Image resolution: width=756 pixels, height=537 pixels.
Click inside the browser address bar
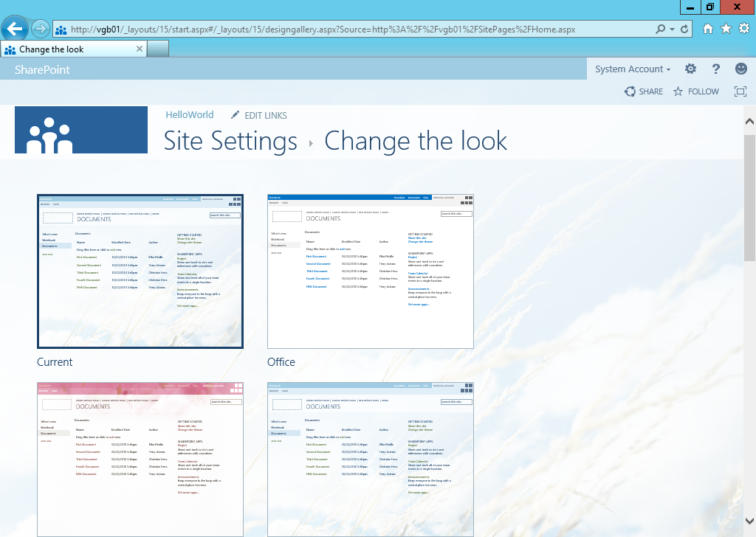click(332, 29)
